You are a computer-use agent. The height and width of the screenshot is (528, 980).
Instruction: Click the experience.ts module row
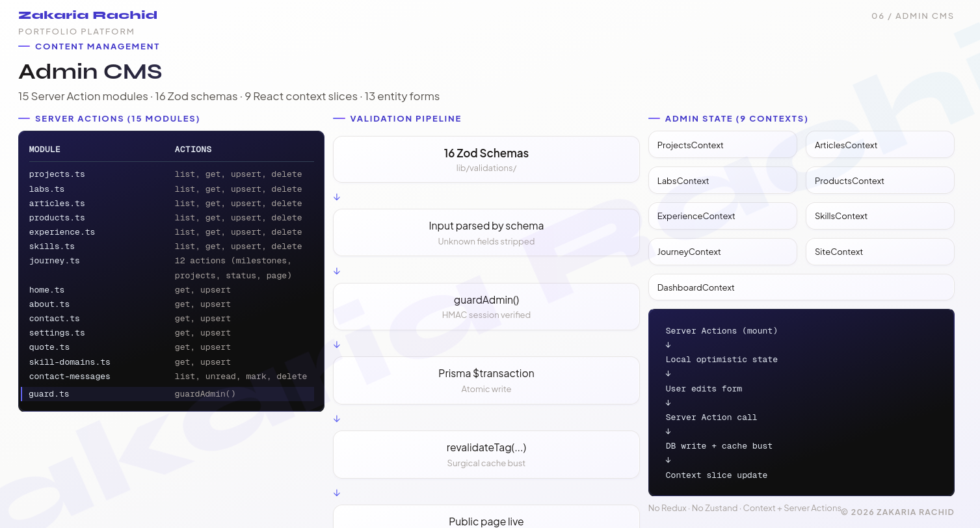[171, 232]
